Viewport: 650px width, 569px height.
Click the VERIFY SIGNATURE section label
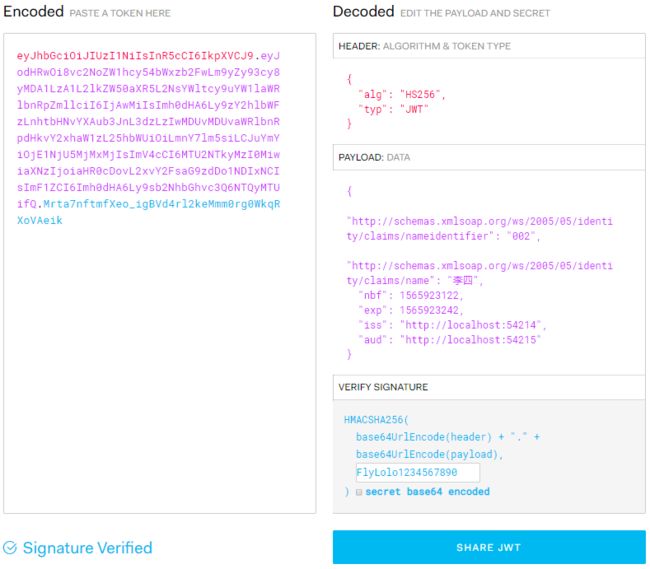[383, 387]
